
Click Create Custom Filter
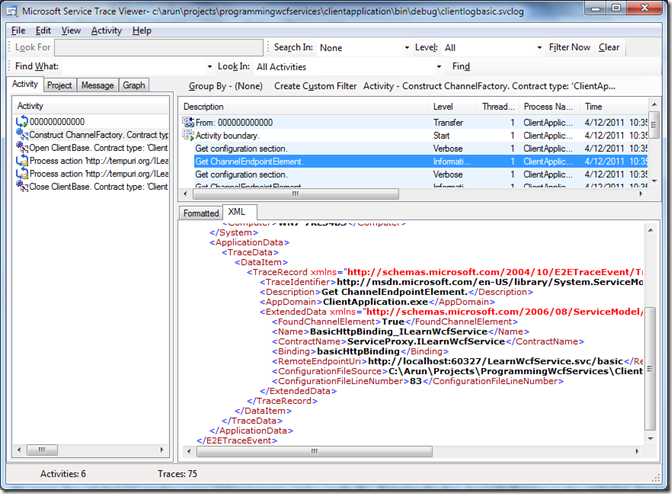(315, 86)
